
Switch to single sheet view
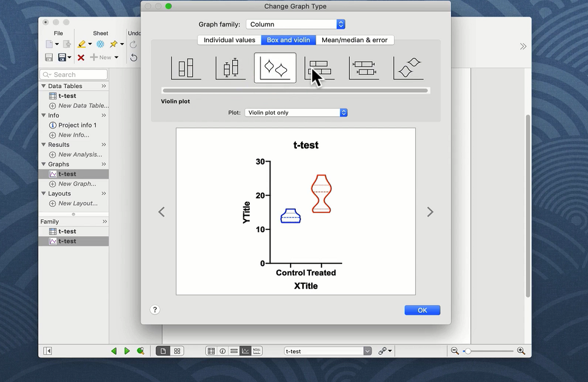click(x=163, y=351)
